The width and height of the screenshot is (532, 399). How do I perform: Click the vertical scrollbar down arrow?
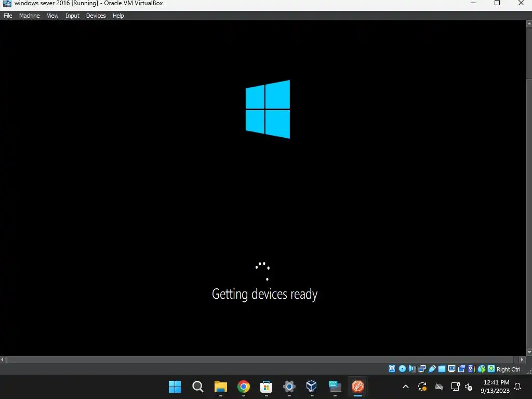[x=529, y=353]
